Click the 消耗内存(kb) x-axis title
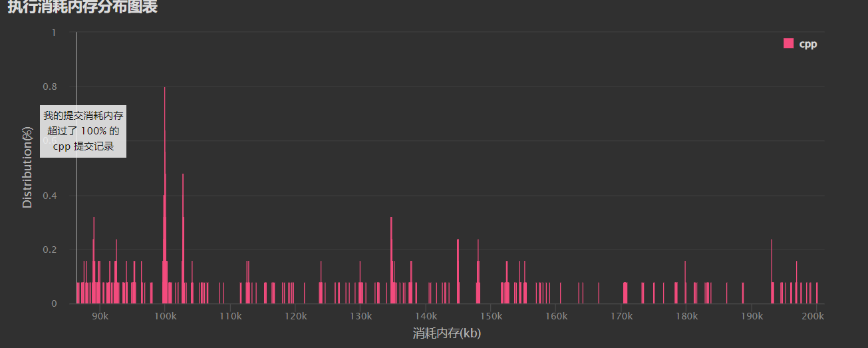Screen dimensions: 868x348 click(446, 333)
